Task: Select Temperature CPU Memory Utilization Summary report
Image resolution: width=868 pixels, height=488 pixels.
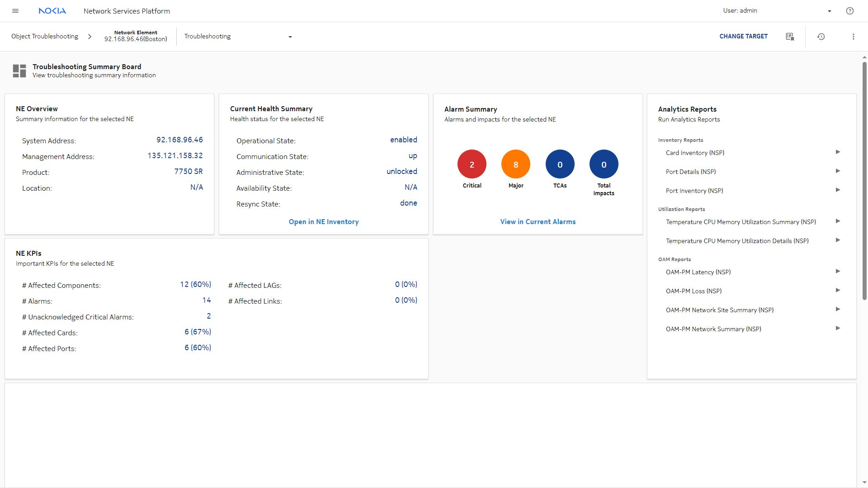Action: point(741,222)
